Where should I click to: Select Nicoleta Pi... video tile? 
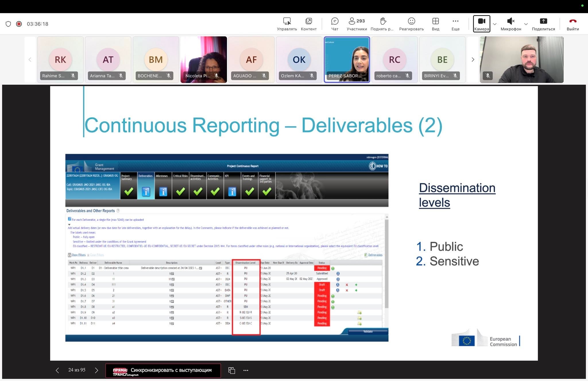(x=204, y=59)
